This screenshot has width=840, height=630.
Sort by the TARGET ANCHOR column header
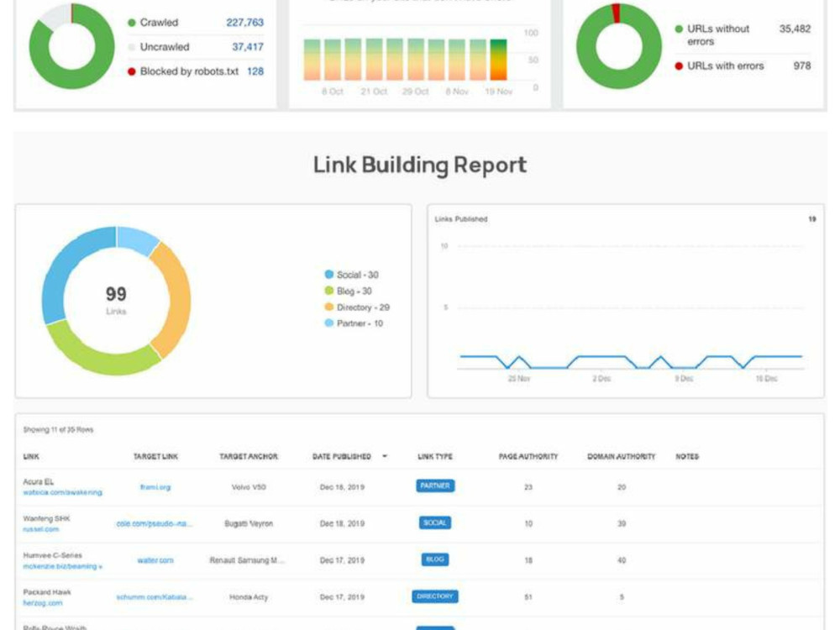[x=249, y=456]
